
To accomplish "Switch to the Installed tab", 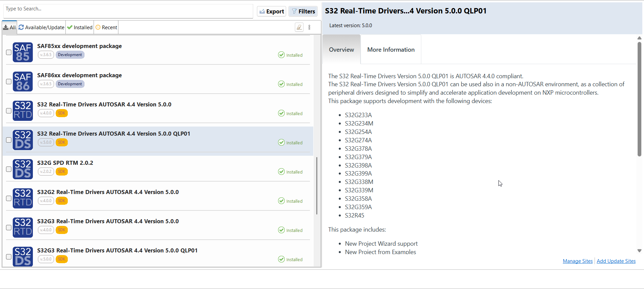I will click(x=80, y=28).
